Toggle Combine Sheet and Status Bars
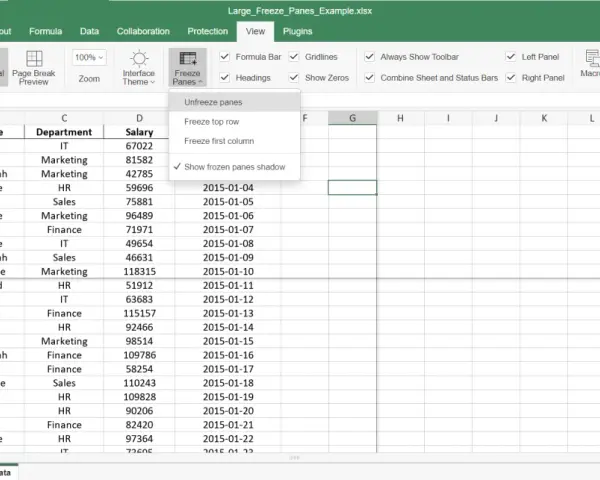Image resolution: width=600 pixels, height=480 pixels. (x=369, y=78)
